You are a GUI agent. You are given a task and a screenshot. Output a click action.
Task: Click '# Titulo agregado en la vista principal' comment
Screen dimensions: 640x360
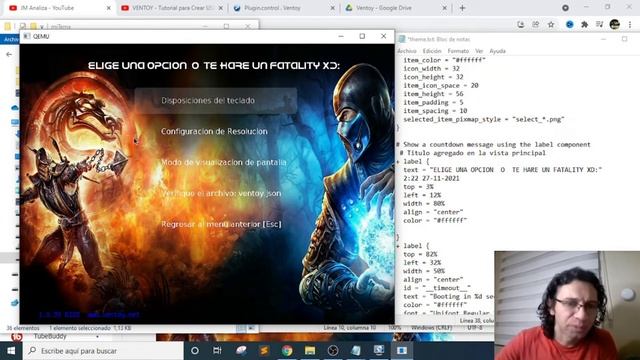(472, 153)
